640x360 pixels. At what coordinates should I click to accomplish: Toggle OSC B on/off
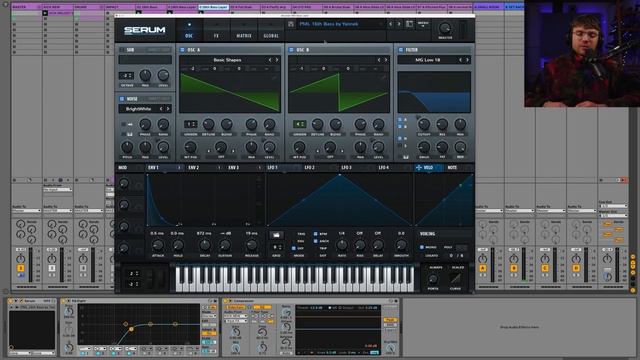[x=291, y=50]
